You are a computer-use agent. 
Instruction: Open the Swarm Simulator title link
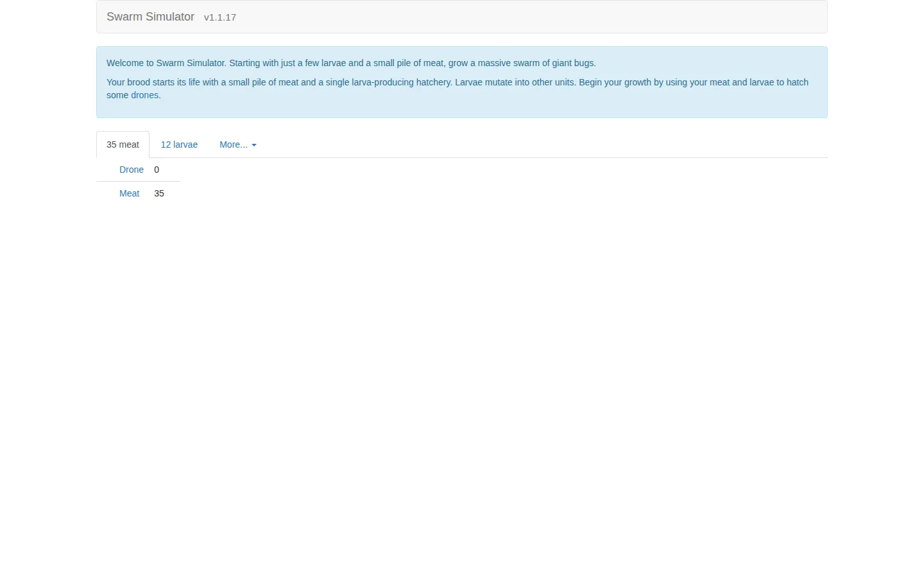click(x=150, y=17)
